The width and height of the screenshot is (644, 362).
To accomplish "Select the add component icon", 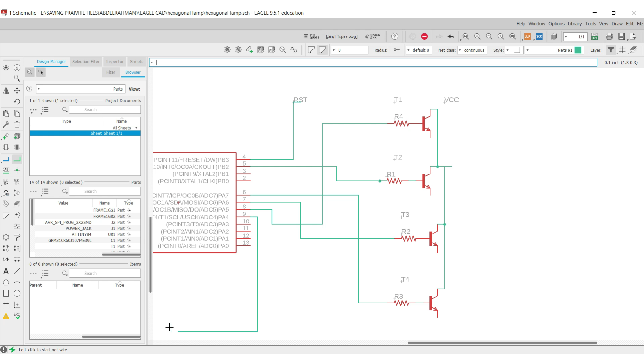I will pyautogui.click(x=6, y=136).
